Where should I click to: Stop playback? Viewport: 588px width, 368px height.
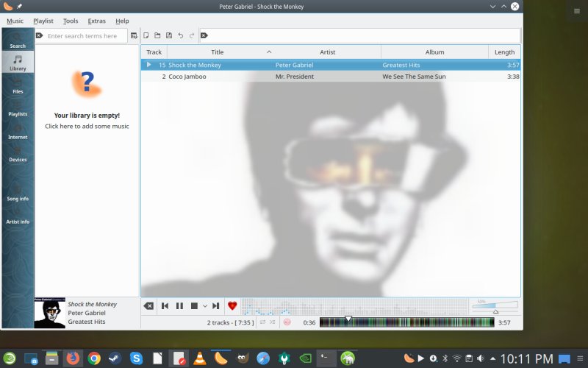pyautogui.click(x=194, y=305)
